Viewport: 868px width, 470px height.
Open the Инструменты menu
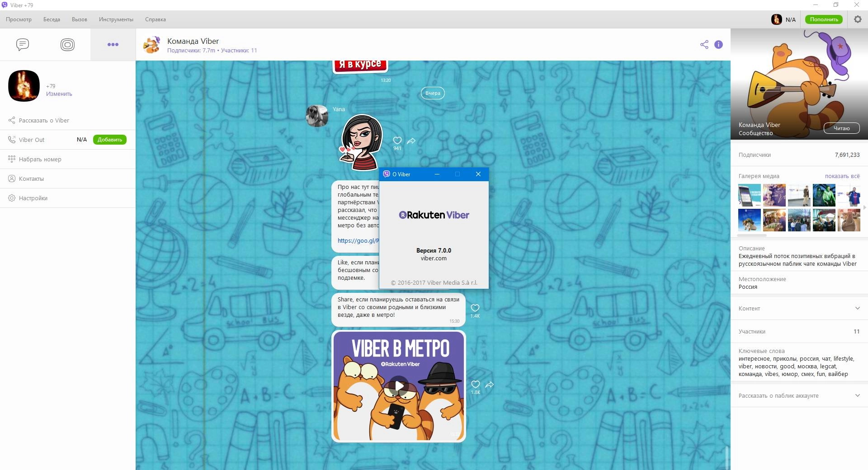[x=116, y=19]
